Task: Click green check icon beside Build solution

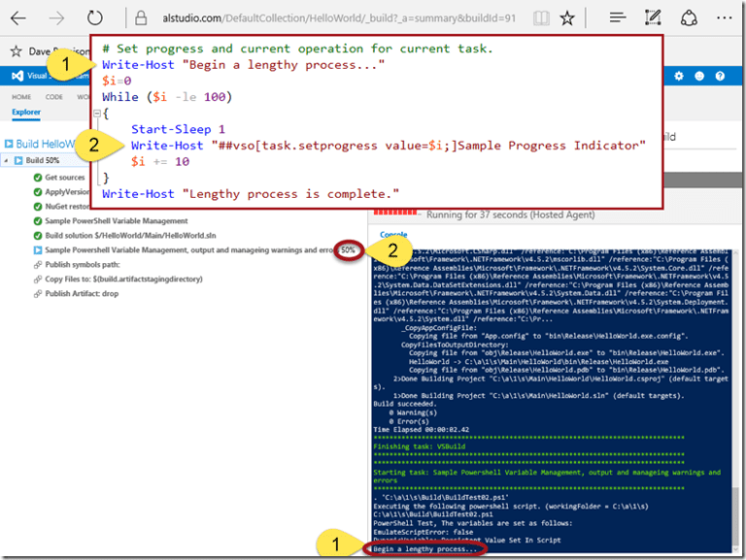Action: pyautogui.click(x=38, y=235)
